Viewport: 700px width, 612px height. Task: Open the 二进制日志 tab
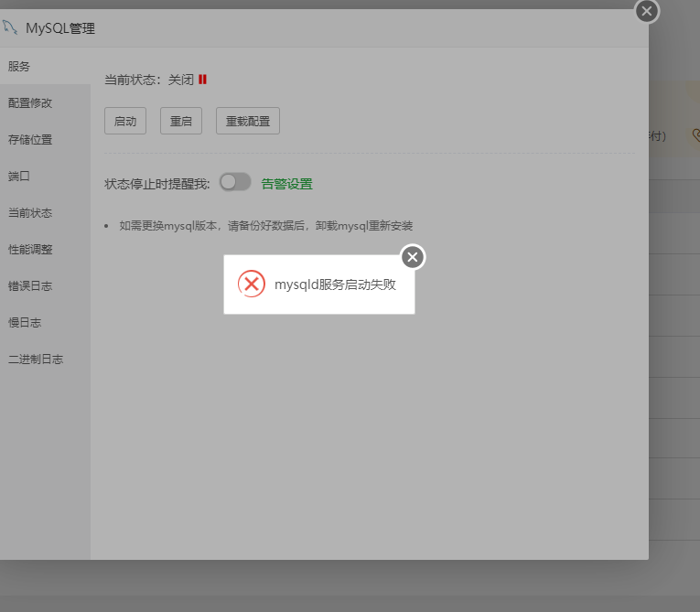tap(45, 359)
